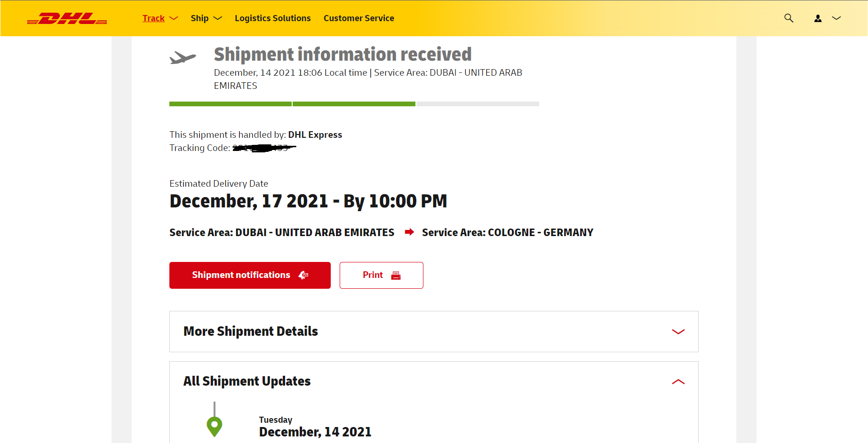Click the green location pin marker

point(215,427)
